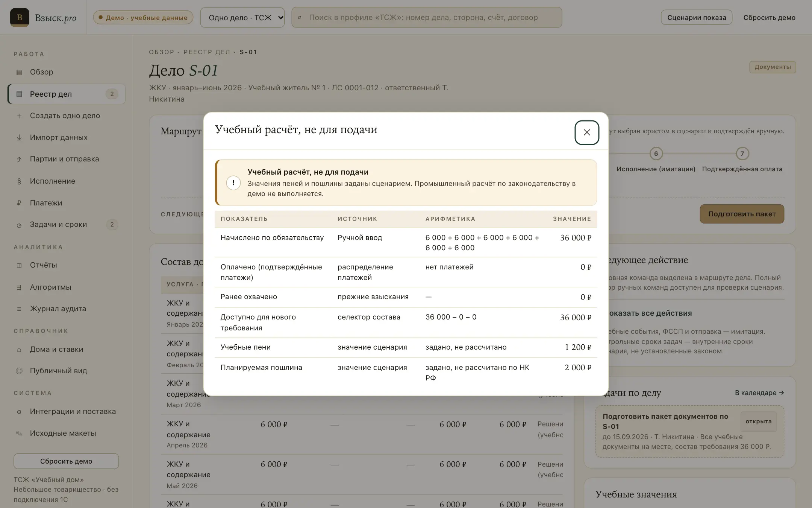Image resolution: width=812 pixels, height=508 pixels.
Task: Click the Платежи ruble icon
Action: [x=19, y=203]
